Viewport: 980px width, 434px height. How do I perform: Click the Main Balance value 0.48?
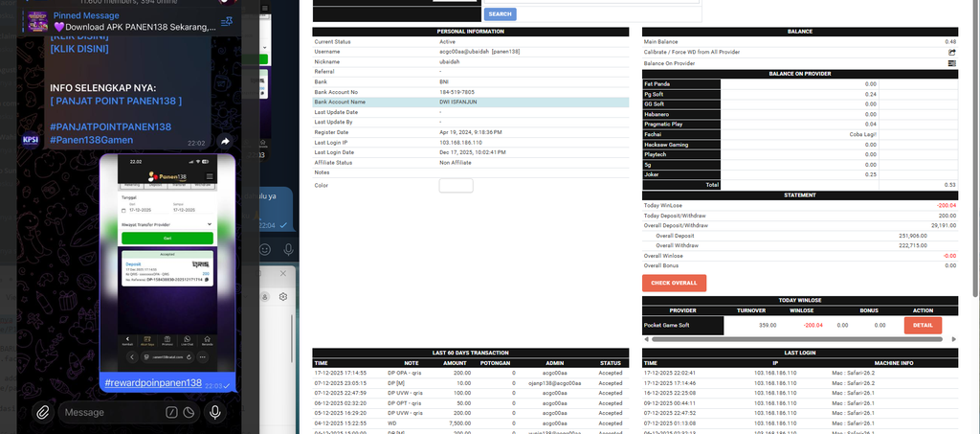point(950,42)
